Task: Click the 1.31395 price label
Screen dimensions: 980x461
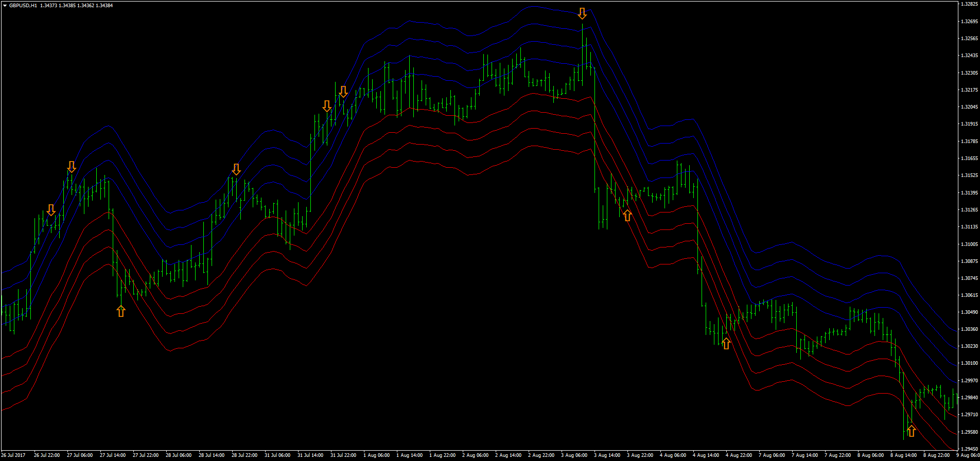Action: click(969, 192)
